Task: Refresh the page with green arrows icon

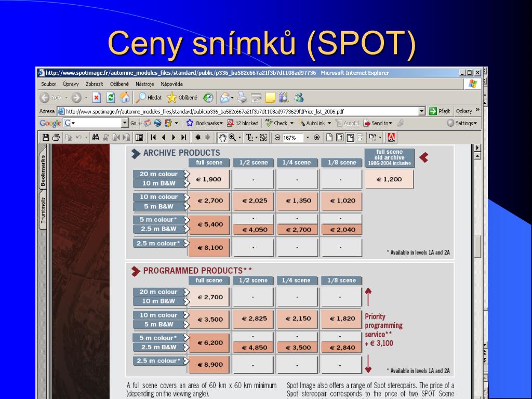Action: pos(111,98)
